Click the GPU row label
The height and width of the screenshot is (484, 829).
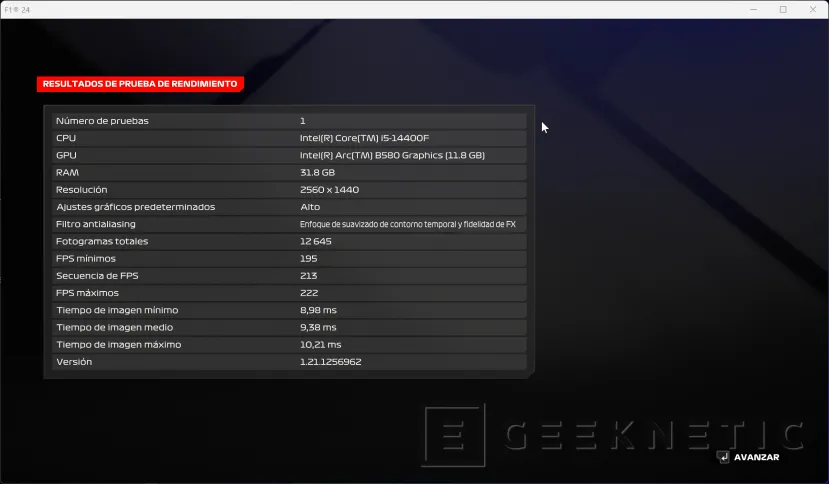coord(66,155)
